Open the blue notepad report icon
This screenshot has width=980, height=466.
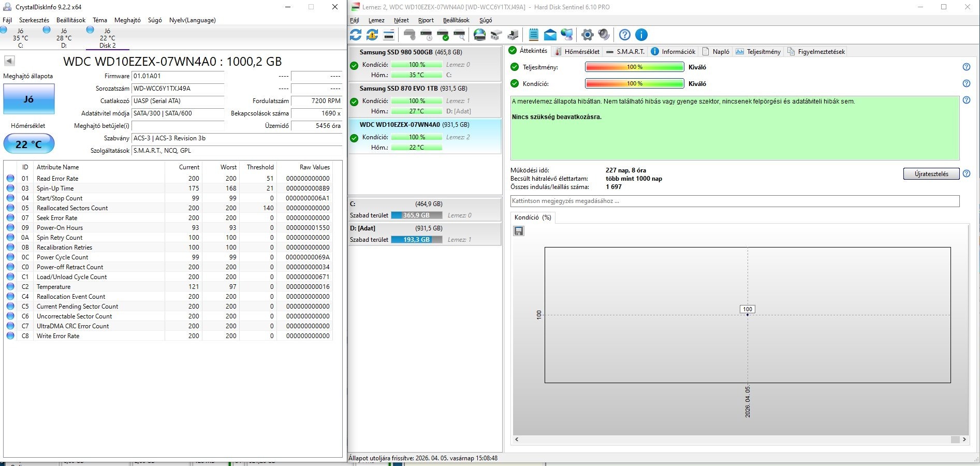point(534,35)
